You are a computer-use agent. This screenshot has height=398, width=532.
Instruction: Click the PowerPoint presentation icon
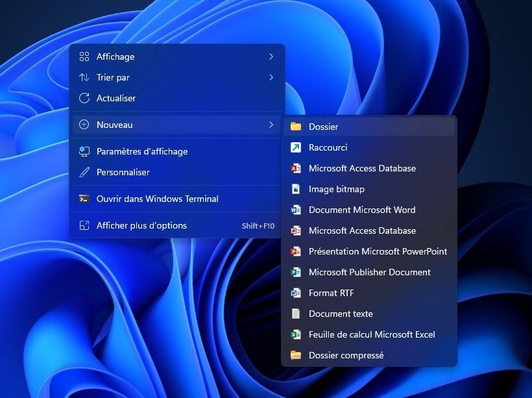[296, 251]
